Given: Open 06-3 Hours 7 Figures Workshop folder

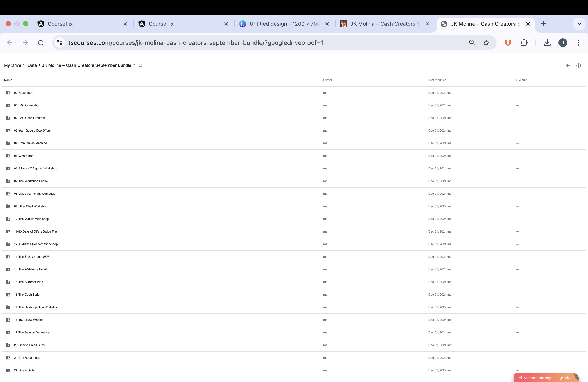Looking at the screenshot, I should [x=294, y=169].
